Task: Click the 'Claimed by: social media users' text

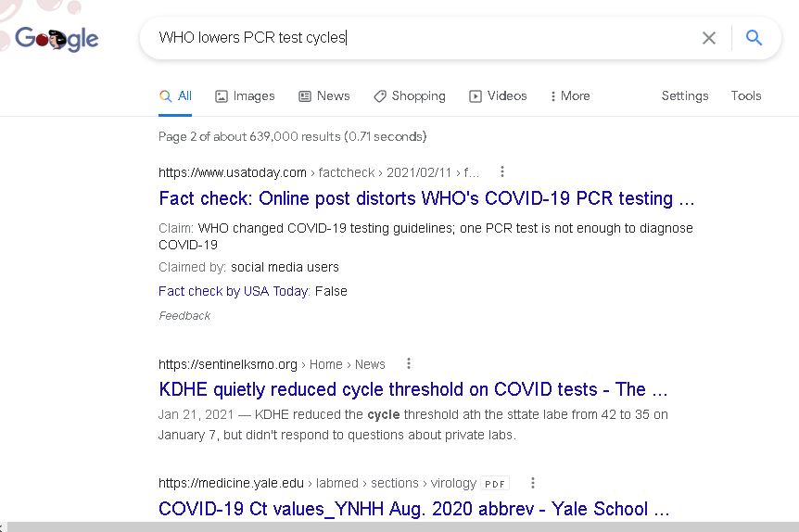Action: click(x=248, y=267)
